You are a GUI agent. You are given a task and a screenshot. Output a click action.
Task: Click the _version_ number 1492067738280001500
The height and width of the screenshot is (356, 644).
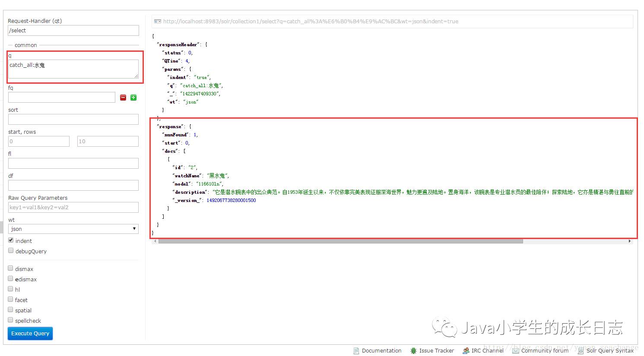[x=231, y=200]
